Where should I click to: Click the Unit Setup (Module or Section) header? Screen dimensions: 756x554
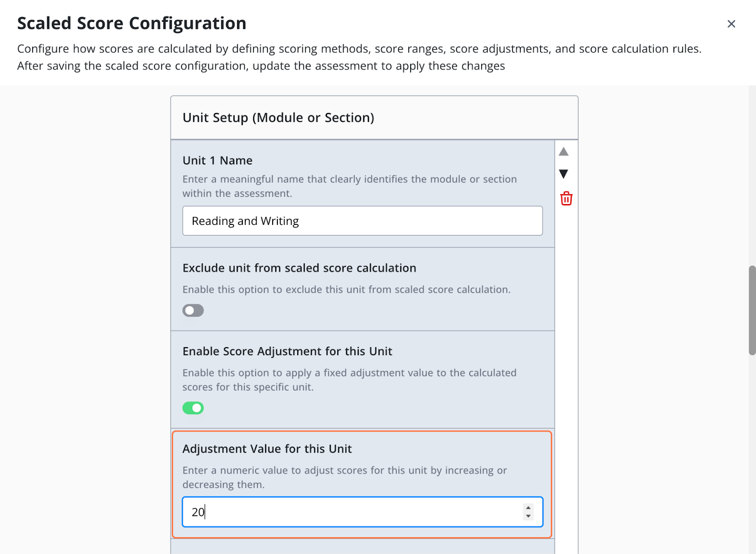coord(278,118)
